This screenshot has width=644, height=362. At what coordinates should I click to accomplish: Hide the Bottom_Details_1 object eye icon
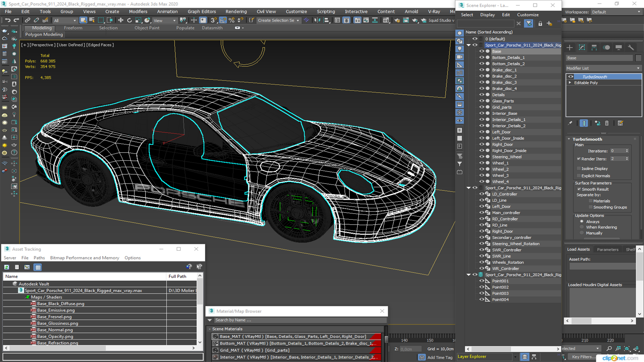[x=482, y=58]
